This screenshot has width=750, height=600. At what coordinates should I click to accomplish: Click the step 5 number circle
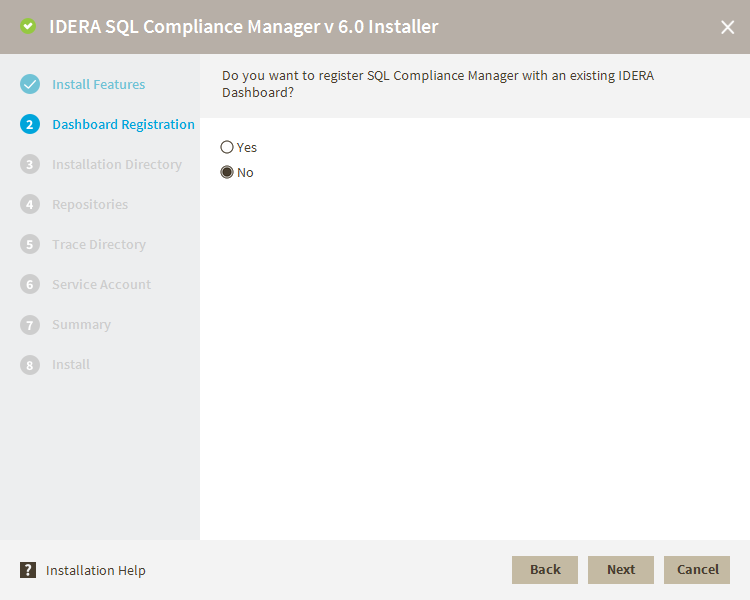point(30,244)
